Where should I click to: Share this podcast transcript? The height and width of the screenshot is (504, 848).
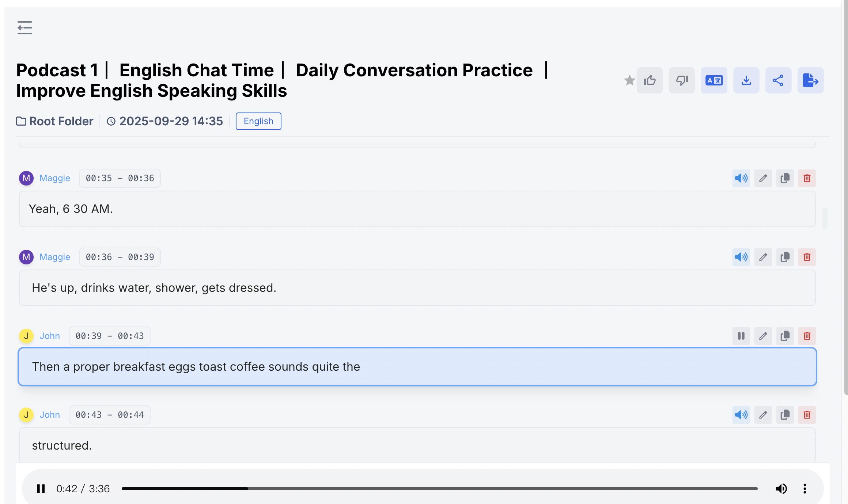[x=779, y=80]
